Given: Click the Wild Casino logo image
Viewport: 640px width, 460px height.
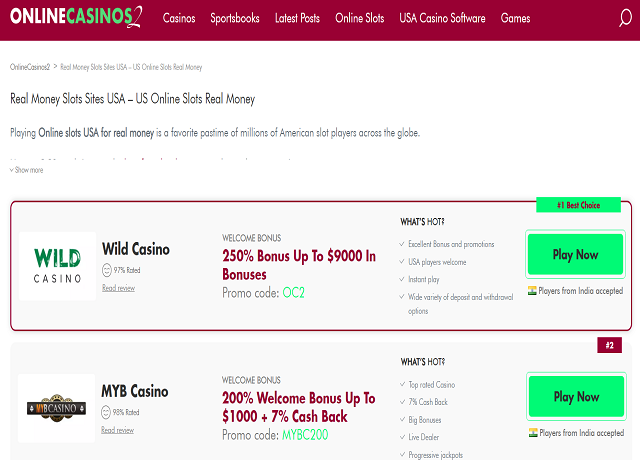Looking at the screenshot, I should pos(57,266).
